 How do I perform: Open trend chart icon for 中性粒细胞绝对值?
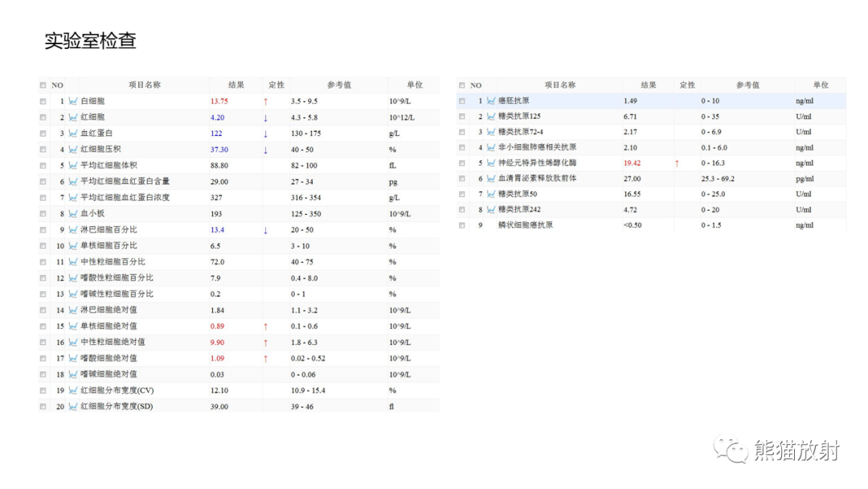click(x=72, y=343)
